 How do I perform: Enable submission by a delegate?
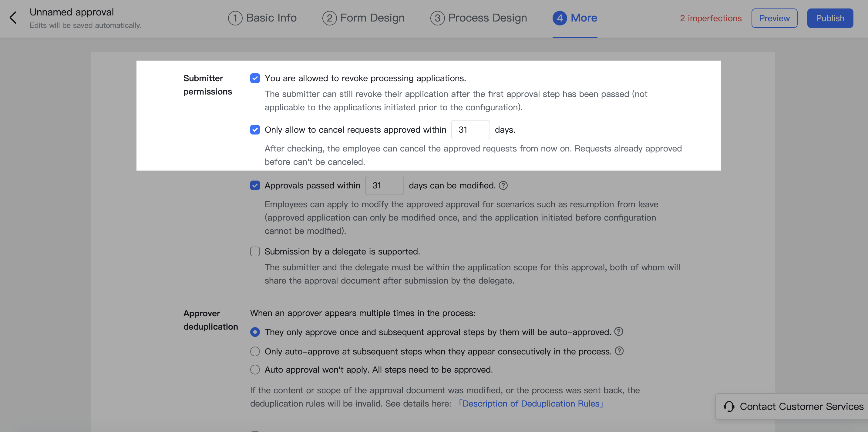(255, 251)
